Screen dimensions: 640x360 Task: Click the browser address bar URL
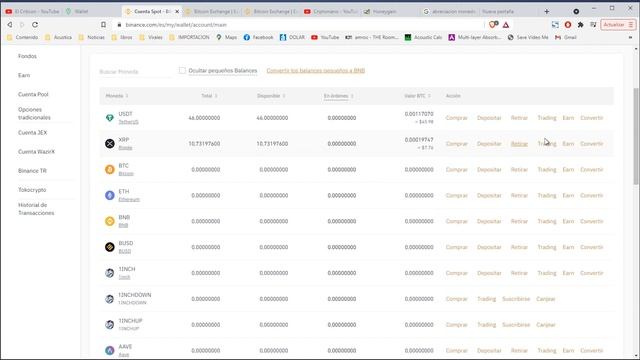(x=176, y=25)
